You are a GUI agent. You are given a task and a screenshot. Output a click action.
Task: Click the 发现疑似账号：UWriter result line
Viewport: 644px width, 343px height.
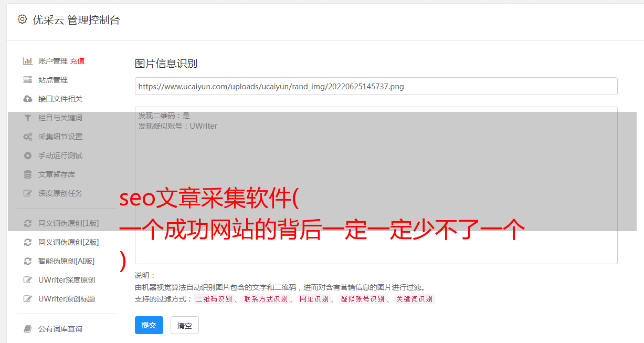pos(177,126)
